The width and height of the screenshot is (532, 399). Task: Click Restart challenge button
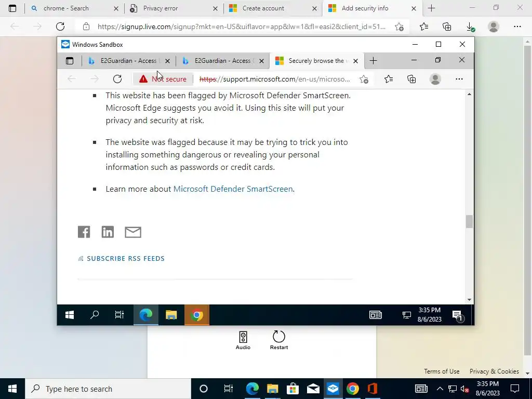(279, 340)
